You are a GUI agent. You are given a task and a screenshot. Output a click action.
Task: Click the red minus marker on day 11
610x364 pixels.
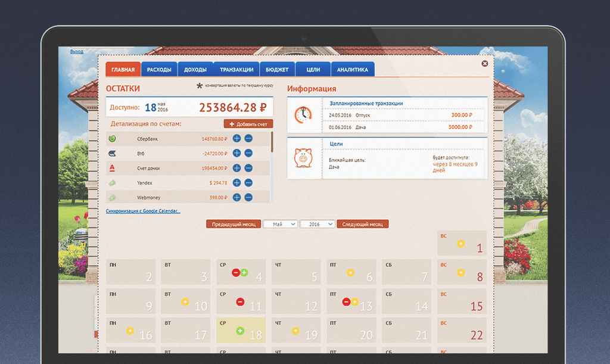point(241,302)
